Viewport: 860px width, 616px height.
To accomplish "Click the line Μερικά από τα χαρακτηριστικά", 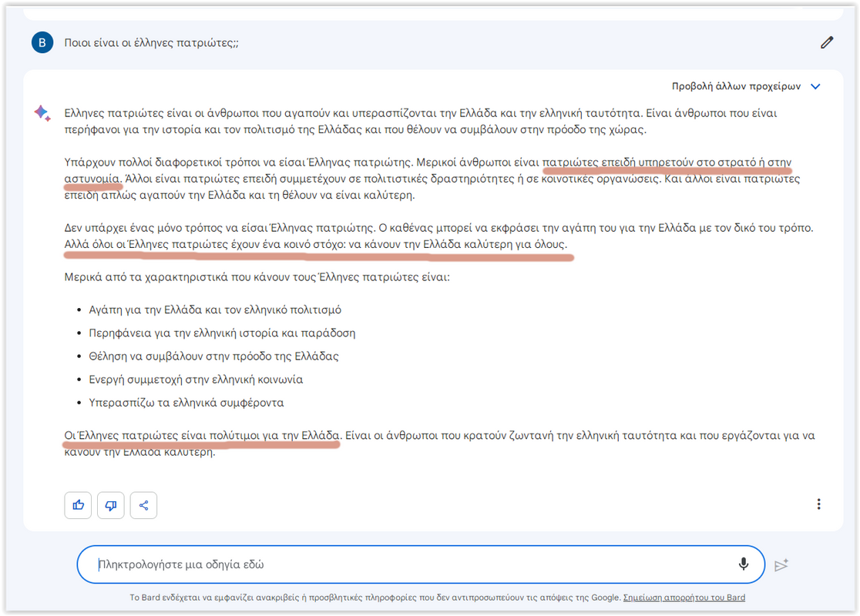I will click(x=257, y=277).
